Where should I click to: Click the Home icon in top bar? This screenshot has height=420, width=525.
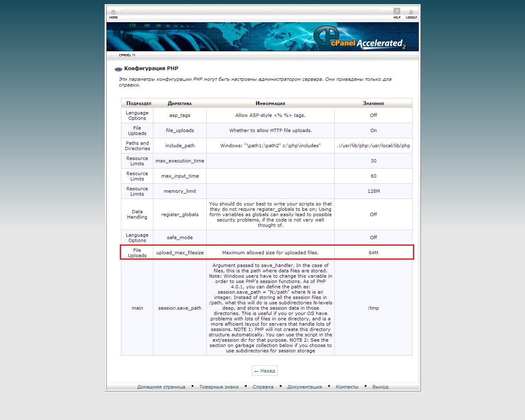tap(114, 12)
